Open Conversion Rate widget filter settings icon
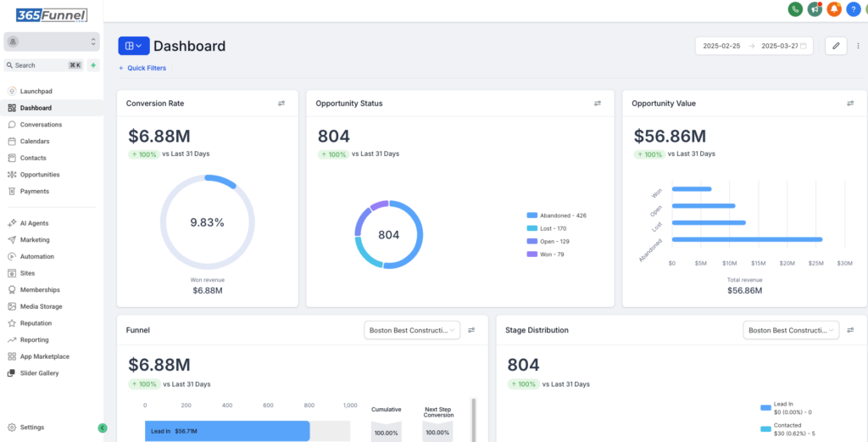Screen dimensions: 868x442 point(281,103)
